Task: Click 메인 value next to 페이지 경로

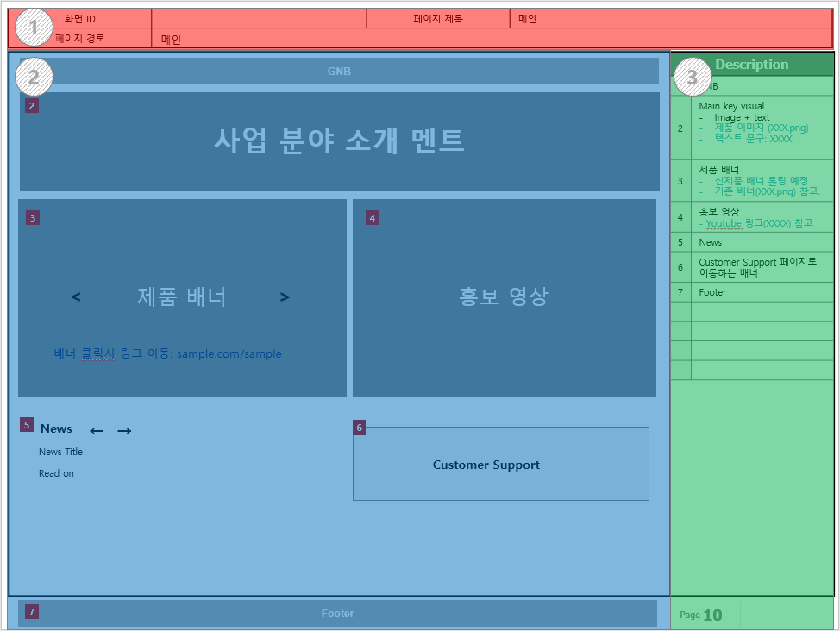Action: [171, 39]
